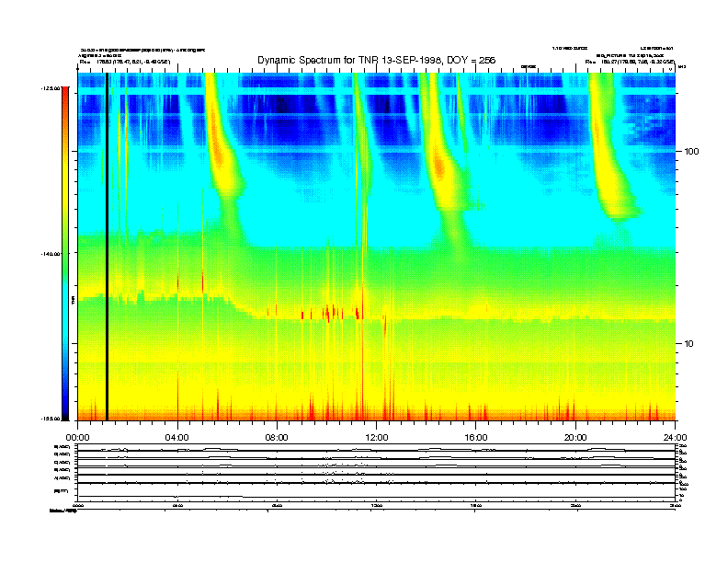728x563 pixels.
Task: Click the 100 frequency axis label
Action: (x=691, y=152)
